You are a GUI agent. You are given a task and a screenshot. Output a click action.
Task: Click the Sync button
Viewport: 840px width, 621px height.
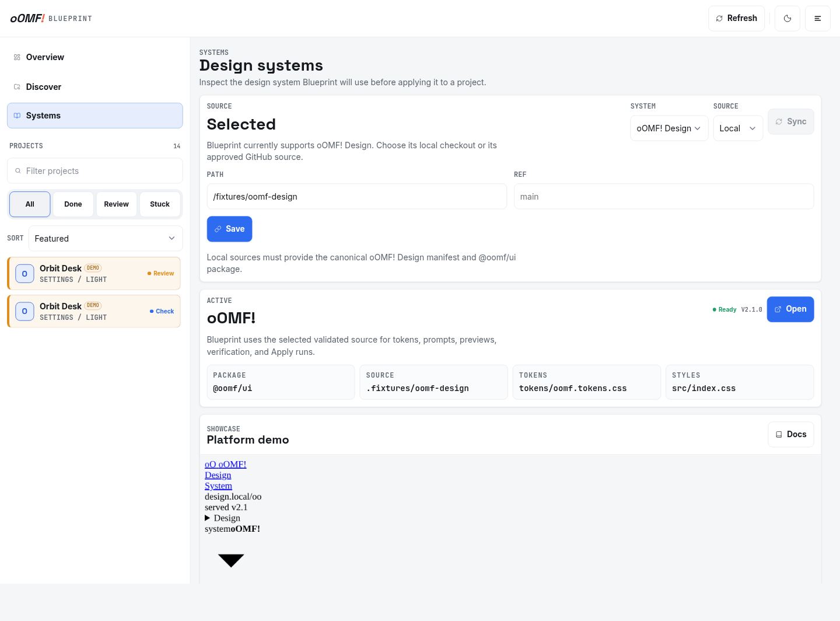[791, 121]
